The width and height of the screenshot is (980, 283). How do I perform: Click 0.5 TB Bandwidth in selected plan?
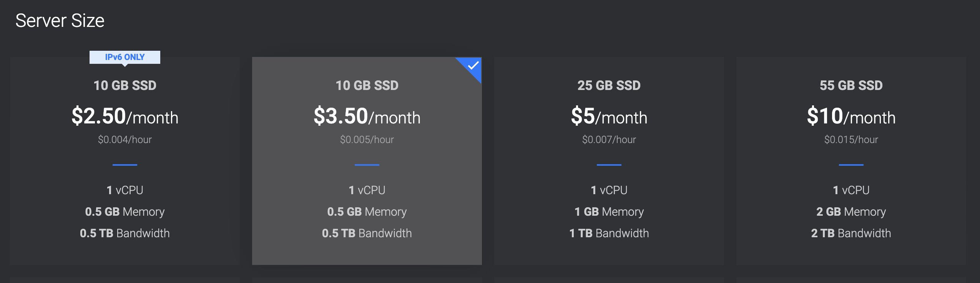[x=367, y=233]
